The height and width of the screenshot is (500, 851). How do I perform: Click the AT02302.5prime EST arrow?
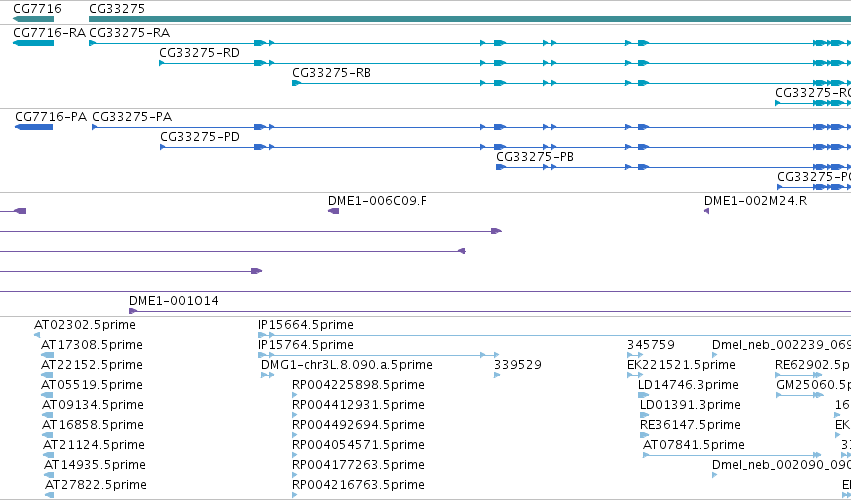37,335
